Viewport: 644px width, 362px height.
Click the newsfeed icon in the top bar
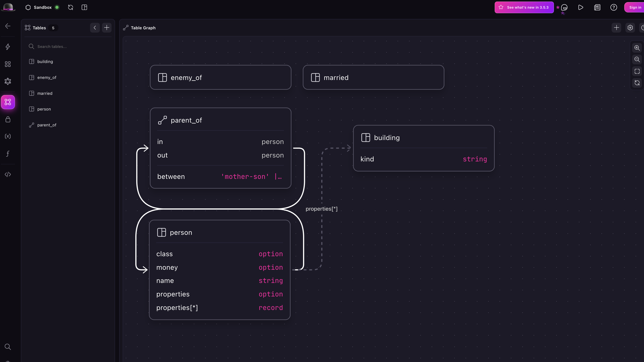(x=597, y=7)
